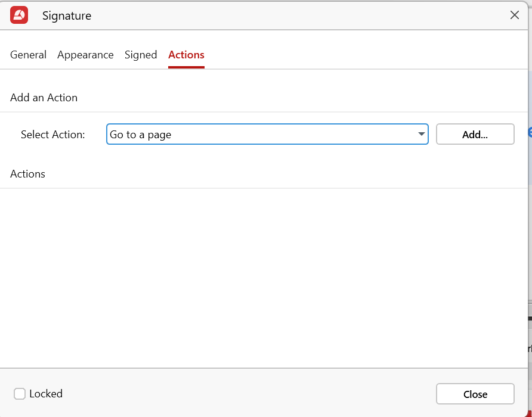Click the Add an Action section heading
The width and height of the screenshot is (532, 417).
click(44, 98)
